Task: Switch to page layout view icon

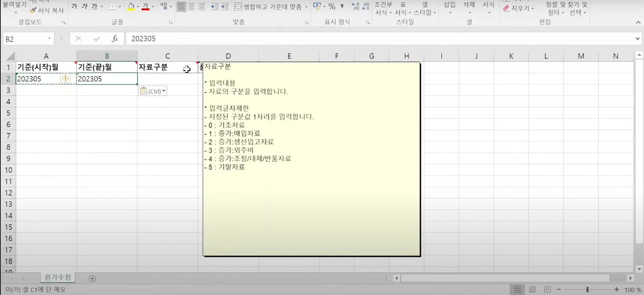Action: coord(532,289)
